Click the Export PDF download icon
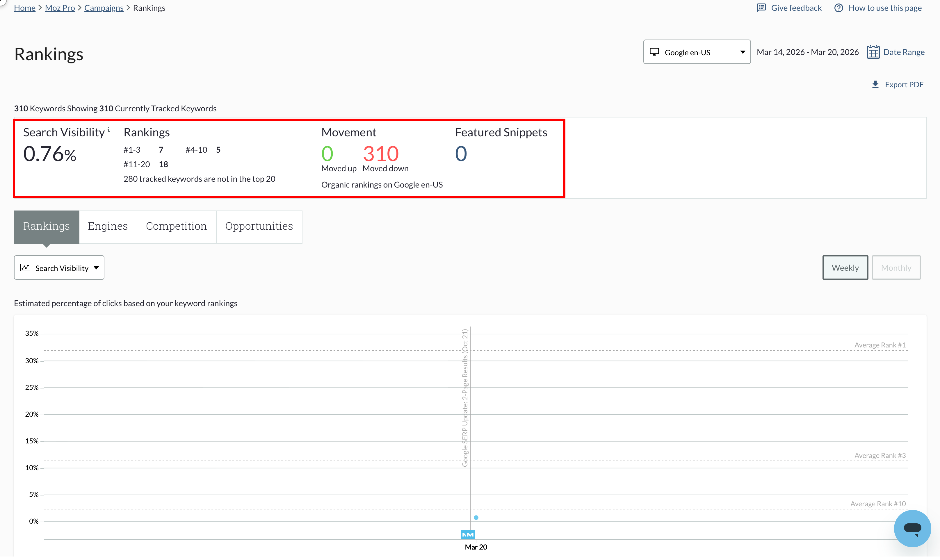 click(x=876, y=84)
